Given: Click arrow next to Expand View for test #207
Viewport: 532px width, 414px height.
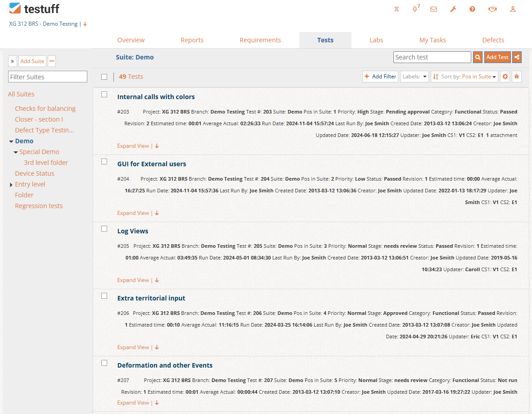Looking at the screenshot, I should [157, 403].
